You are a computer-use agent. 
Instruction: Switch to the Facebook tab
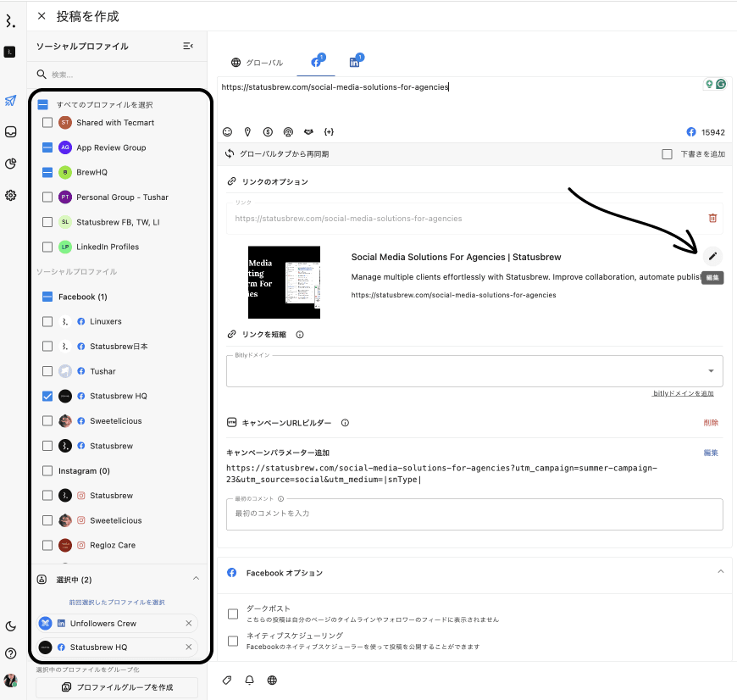tap(316, 62)
